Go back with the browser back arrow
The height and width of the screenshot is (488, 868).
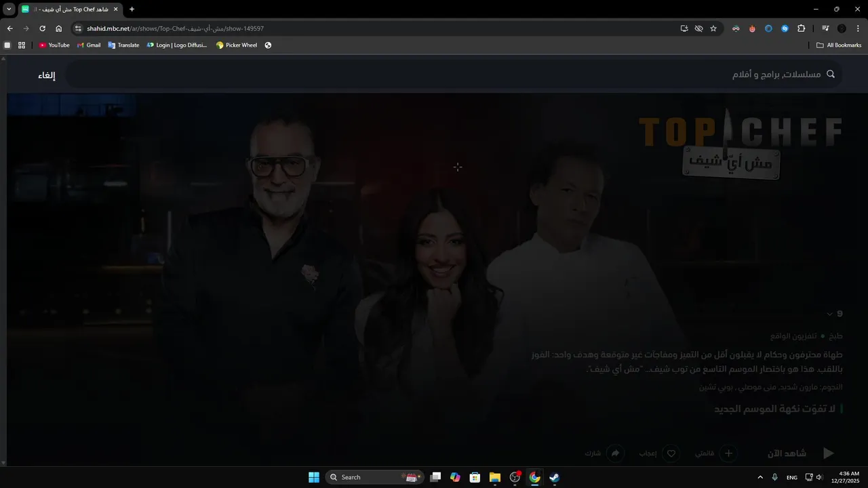click(x=9, y=28)
